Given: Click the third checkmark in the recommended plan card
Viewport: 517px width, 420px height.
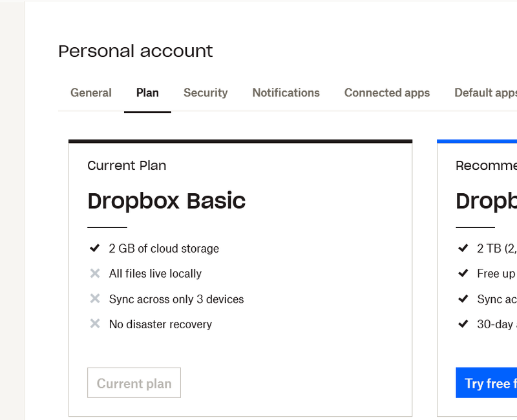Looking at the screenshot, I should [x=463, y=299].
